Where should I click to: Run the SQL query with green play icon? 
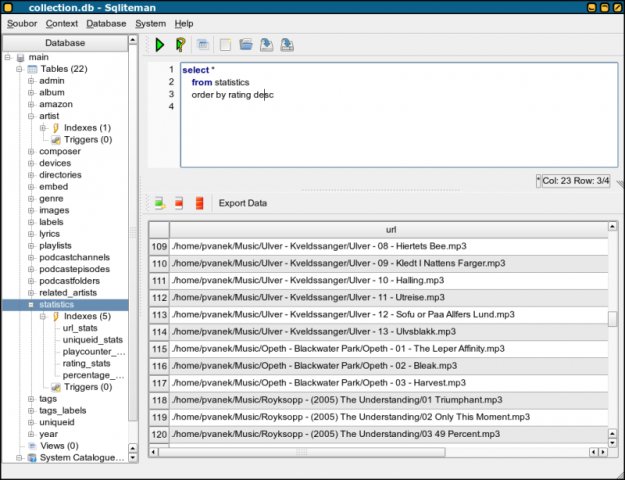(159, 45)
